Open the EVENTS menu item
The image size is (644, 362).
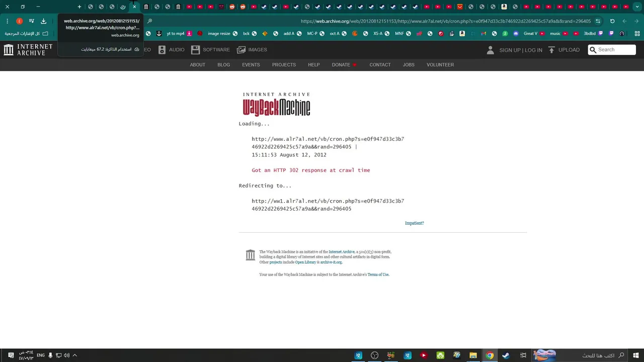[251, 65]
